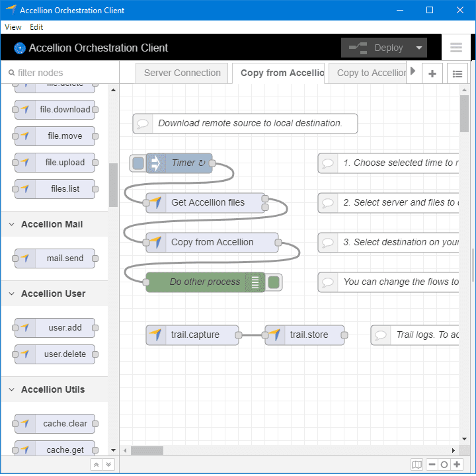Open the Deploy dropdown arrow
This screenshot has height=476, width=476.
tap(419, 48)
